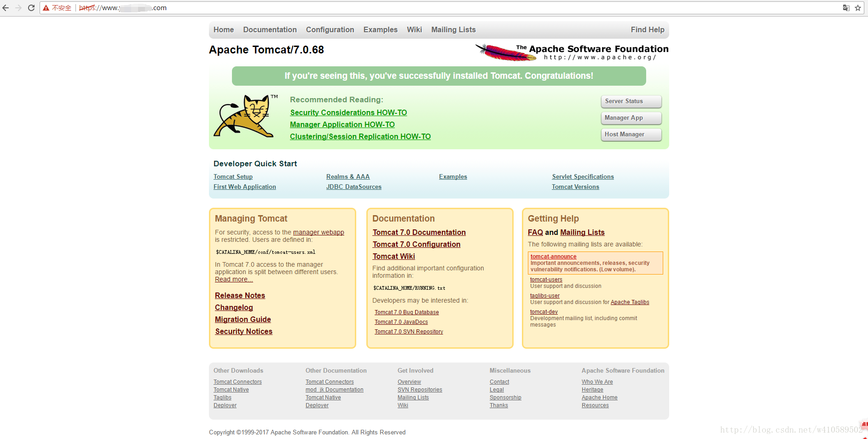
Task: Click the Tomcat cat logo
Action: [x=245, y=116]
